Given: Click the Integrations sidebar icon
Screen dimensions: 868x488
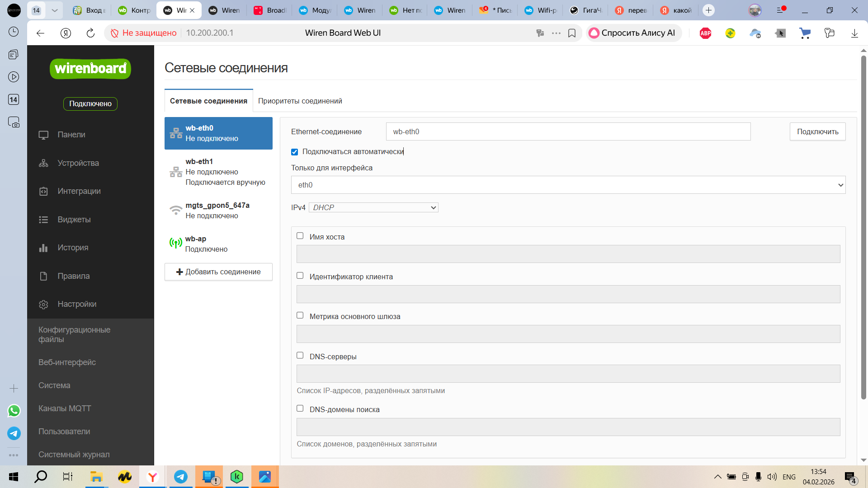Looking at the screenshot, I should click(43, 191).
